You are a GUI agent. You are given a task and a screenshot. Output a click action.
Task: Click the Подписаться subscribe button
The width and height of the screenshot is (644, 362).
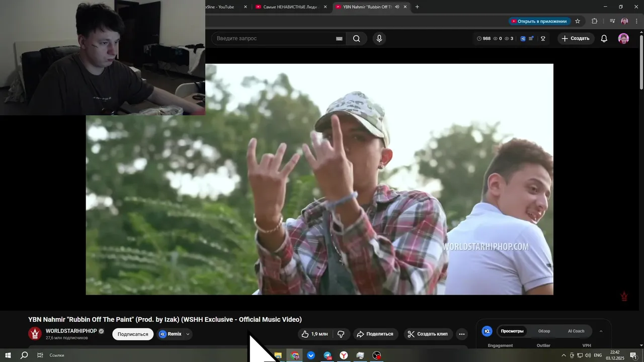point(133,334)
